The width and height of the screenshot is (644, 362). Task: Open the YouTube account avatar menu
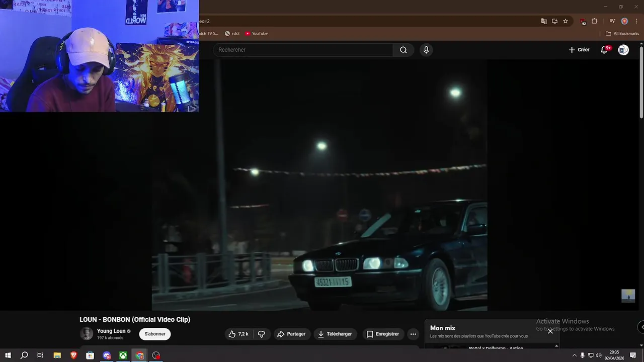[623, 50]
